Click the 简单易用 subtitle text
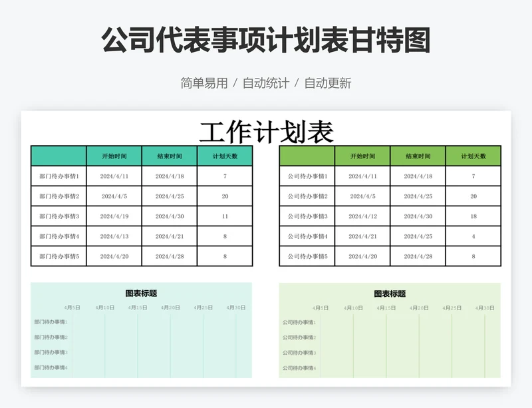532x408 pixels. (x=204, y=83)
